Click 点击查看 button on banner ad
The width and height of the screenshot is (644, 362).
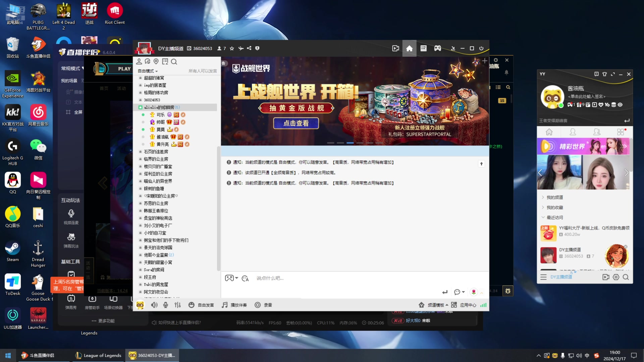pos(296,123)
